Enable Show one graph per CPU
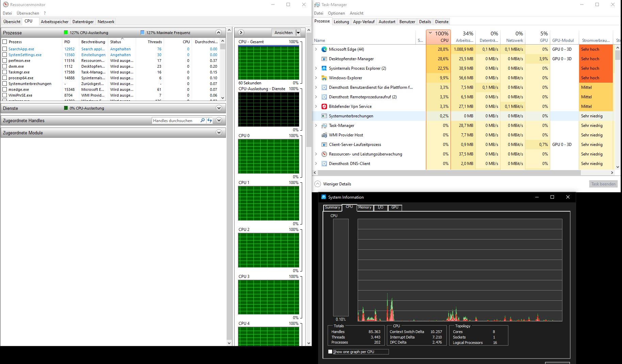The height and width of the screenshot is (364, 622). click(330, 352)
